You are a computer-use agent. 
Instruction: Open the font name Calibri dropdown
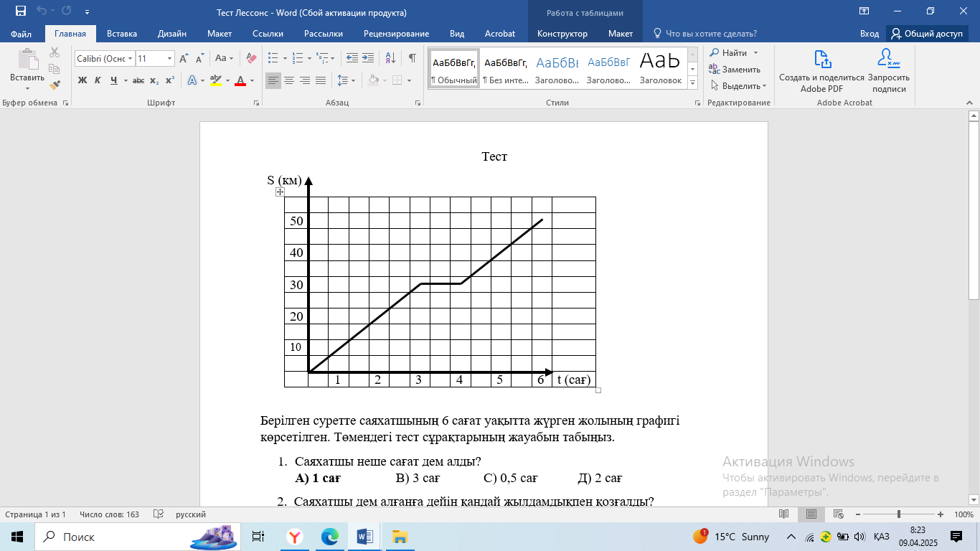pos(131,59)
